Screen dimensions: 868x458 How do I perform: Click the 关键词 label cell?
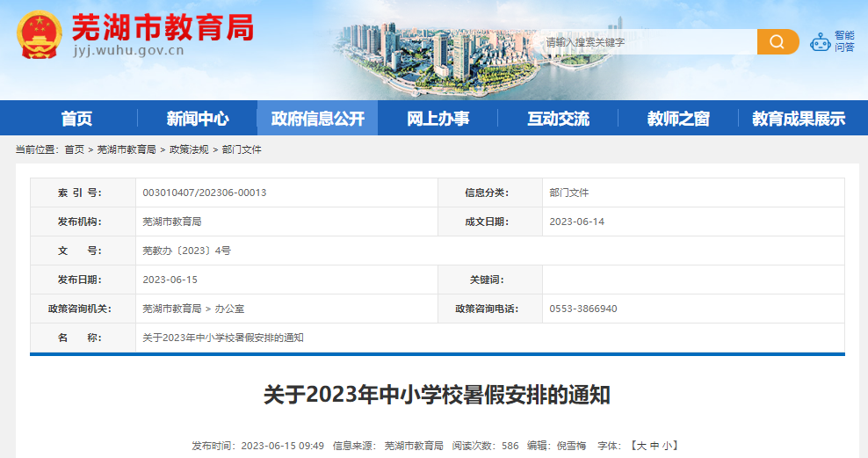pos(490,280)
